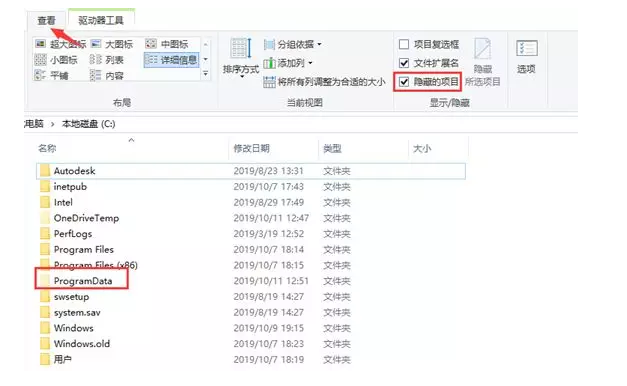The image size is (627, 386).
Task: Click 将所有列调整为合适的大小
Action: (325, 82)
